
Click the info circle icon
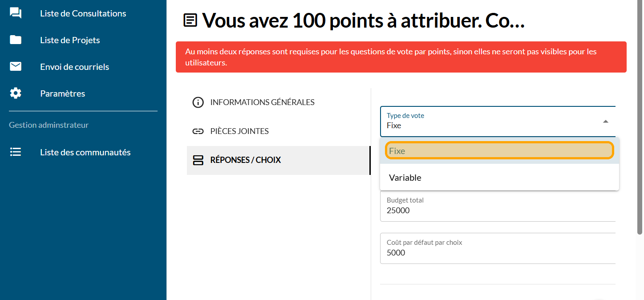point(198,102)
